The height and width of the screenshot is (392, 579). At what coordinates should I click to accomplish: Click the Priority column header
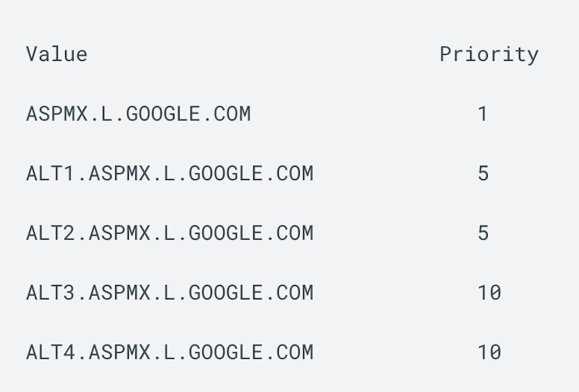(489, 54)
